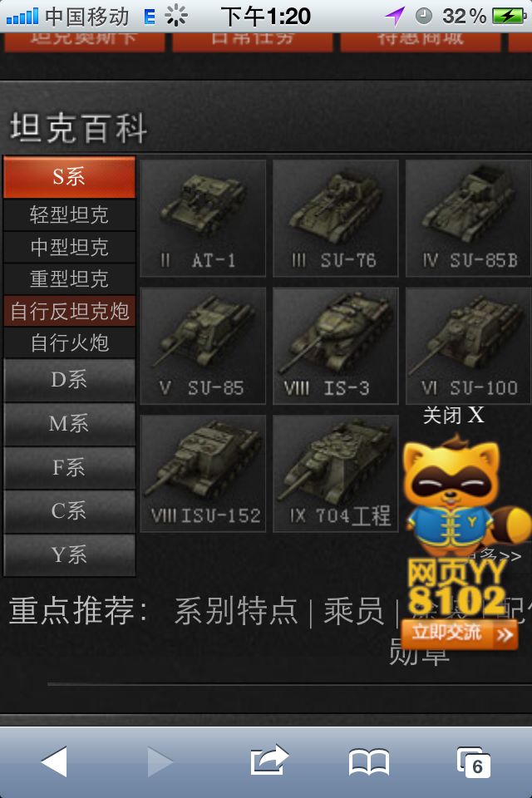Tap Safari's forward arrow
532x798 pixels.
coord(160,762)
